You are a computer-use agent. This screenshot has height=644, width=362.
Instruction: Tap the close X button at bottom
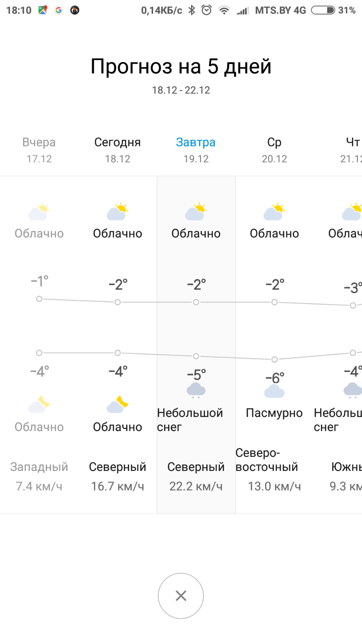click(181, 596)
